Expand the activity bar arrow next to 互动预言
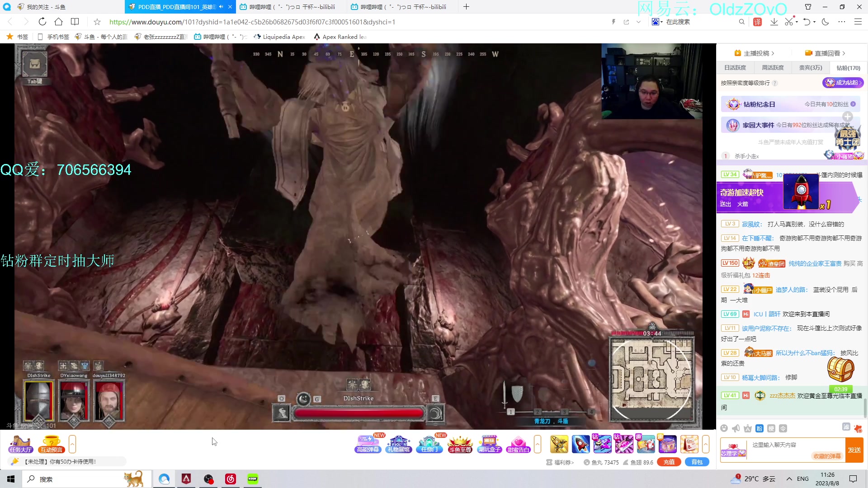This screenshot has height=488, width=868. (x=72, y=444)
